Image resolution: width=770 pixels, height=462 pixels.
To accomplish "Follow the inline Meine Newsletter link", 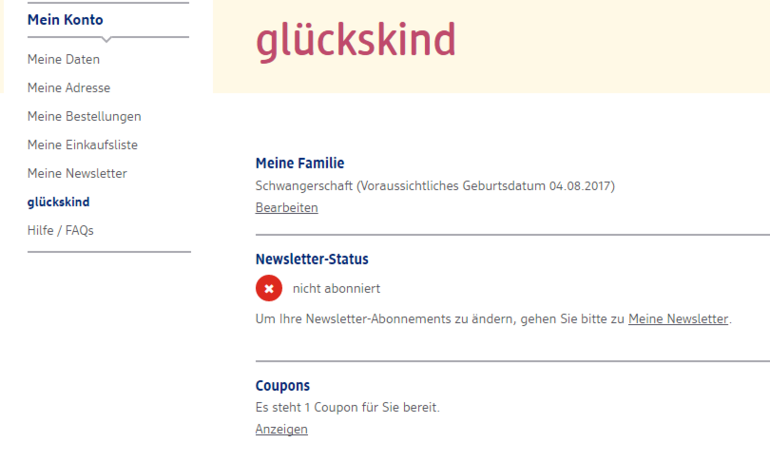I will click(x=678, y=319).
